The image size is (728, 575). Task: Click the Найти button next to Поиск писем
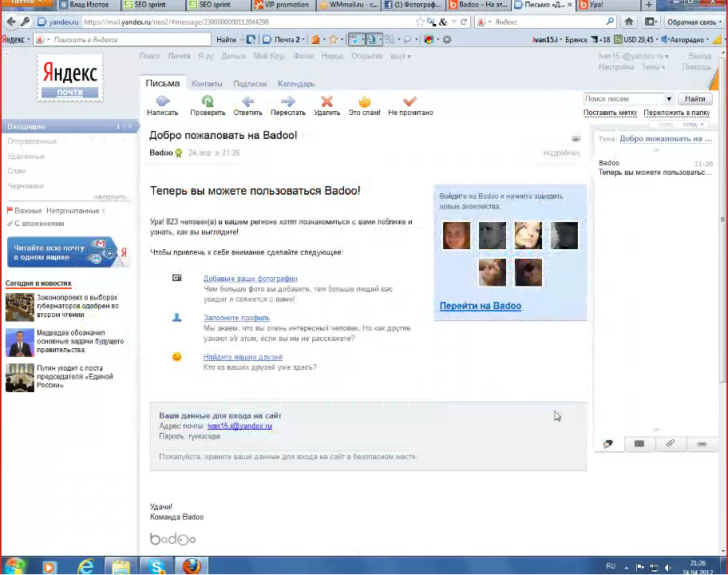tap(694, 98)
